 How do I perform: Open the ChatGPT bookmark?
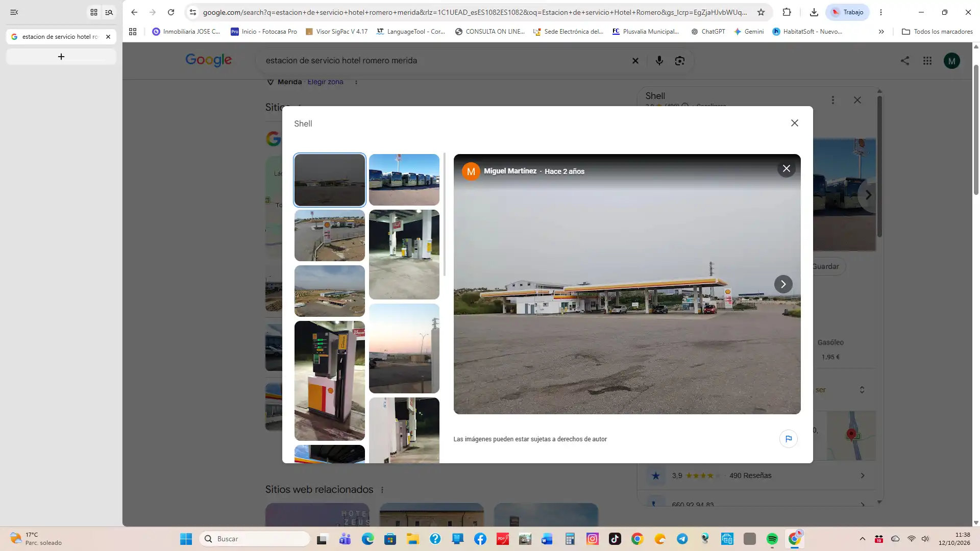(708, 32)
